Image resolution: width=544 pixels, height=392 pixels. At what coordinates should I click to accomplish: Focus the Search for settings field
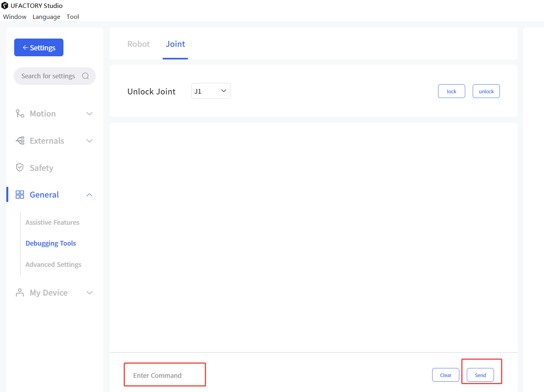55,76
